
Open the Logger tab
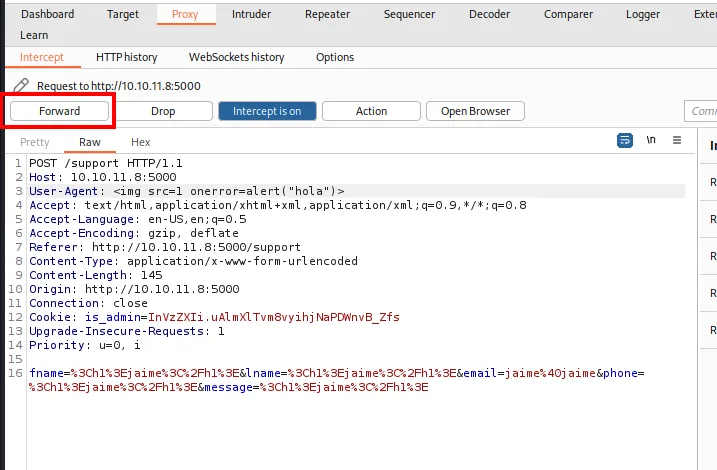click(643, 14)
